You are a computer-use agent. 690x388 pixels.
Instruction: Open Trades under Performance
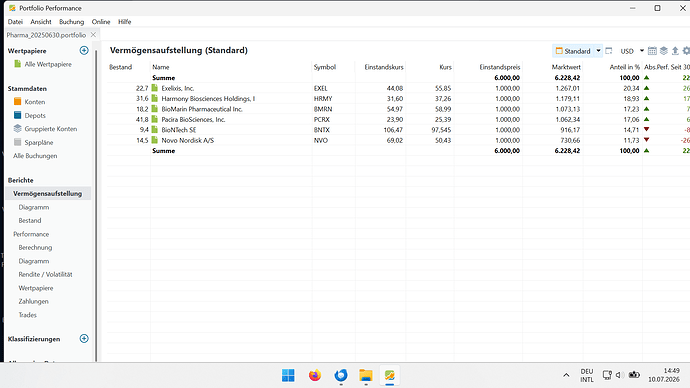coord(27,315)
